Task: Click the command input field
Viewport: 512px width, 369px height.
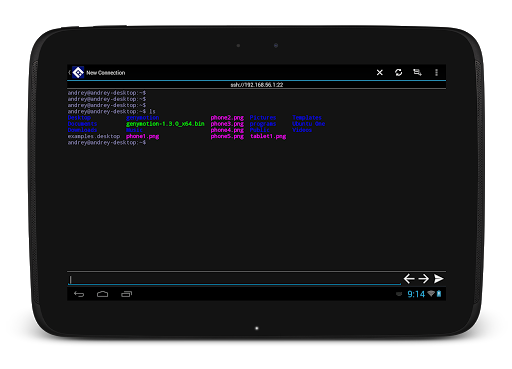Action: 234,279
